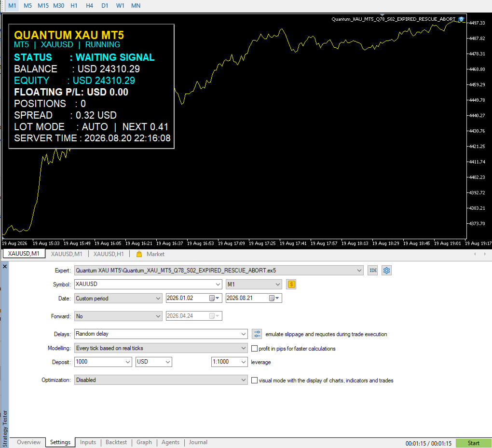Click the LOT MODE AUTO text line
The image size is (492, 448).
coord(91,127)
